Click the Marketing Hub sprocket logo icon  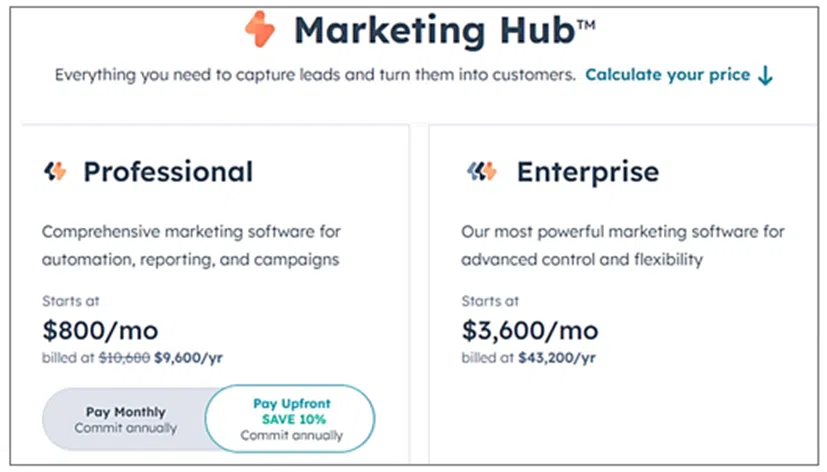coord(259,30)
